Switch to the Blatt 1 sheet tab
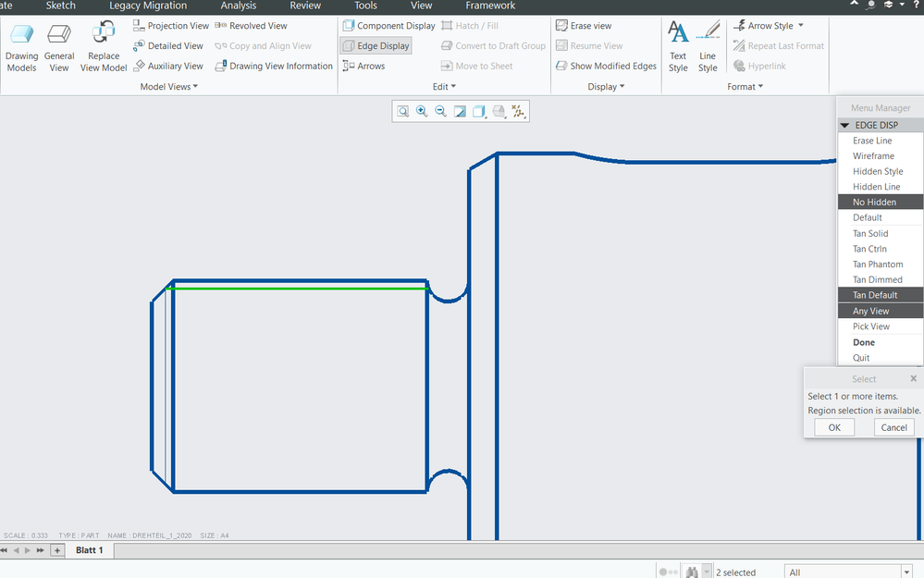This screenshot has height=578, width=924. tap(89, 550)
